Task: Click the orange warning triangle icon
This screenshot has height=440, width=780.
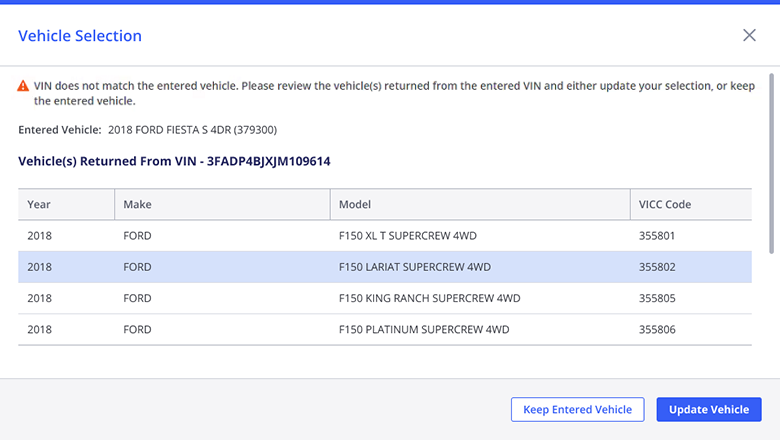Action: pos(23,86)
